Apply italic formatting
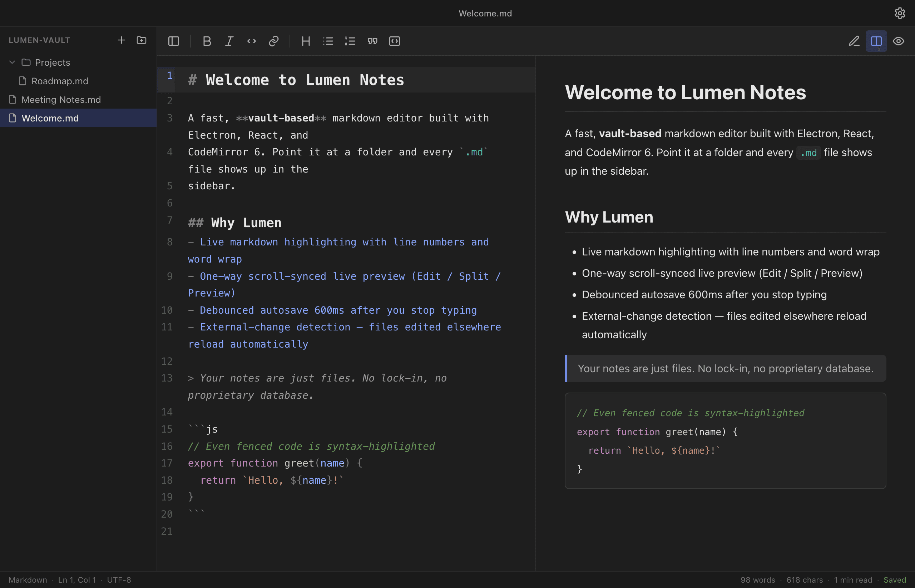Image resolution: width=915 pixels, height=588 pixels. point(229,41)
